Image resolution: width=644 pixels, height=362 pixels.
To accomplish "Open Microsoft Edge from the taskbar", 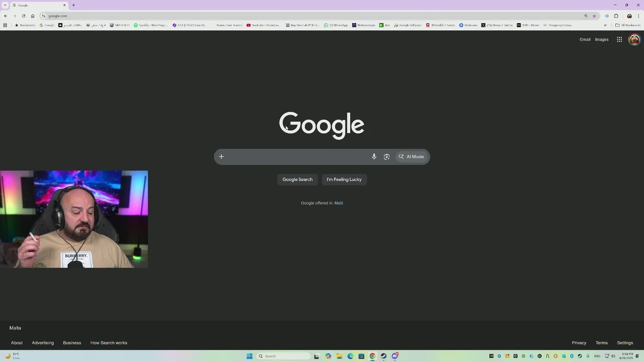I will (350, 356).
